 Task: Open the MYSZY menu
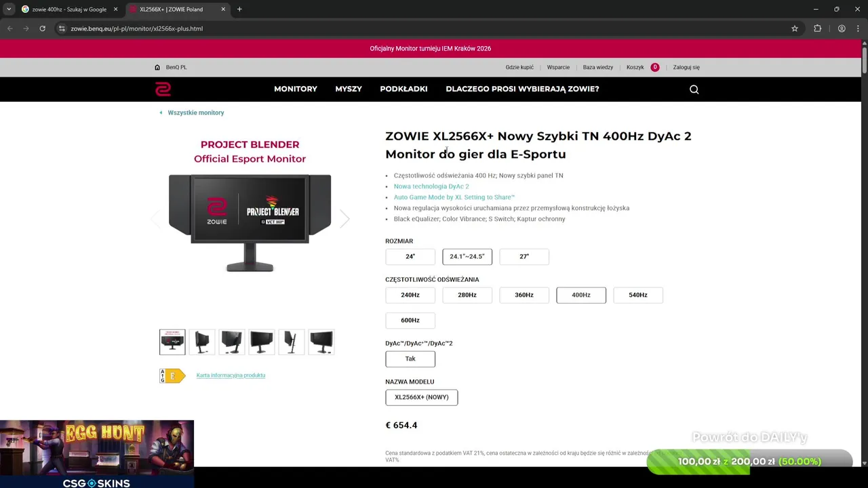tap(349, 89)
